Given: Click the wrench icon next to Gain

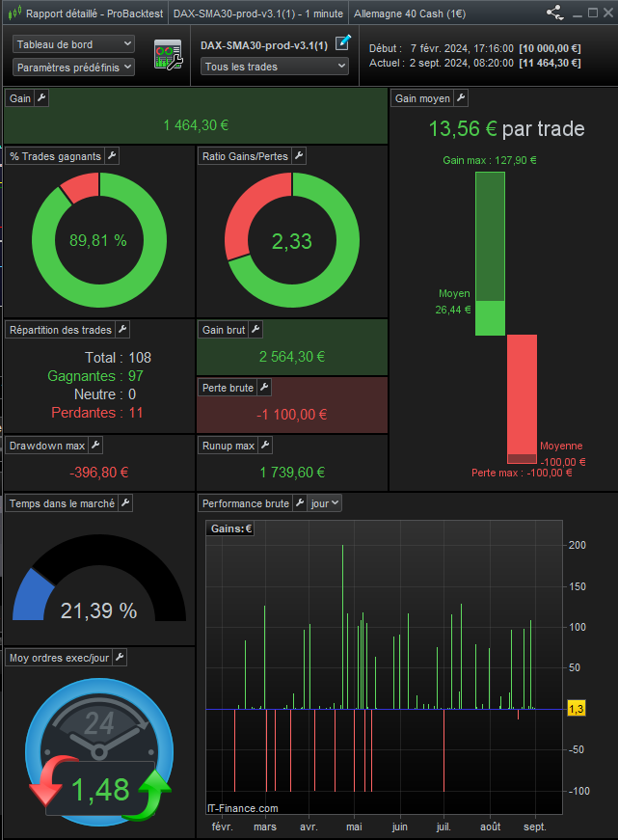Looking at the screenshot, I should (41, 98).
